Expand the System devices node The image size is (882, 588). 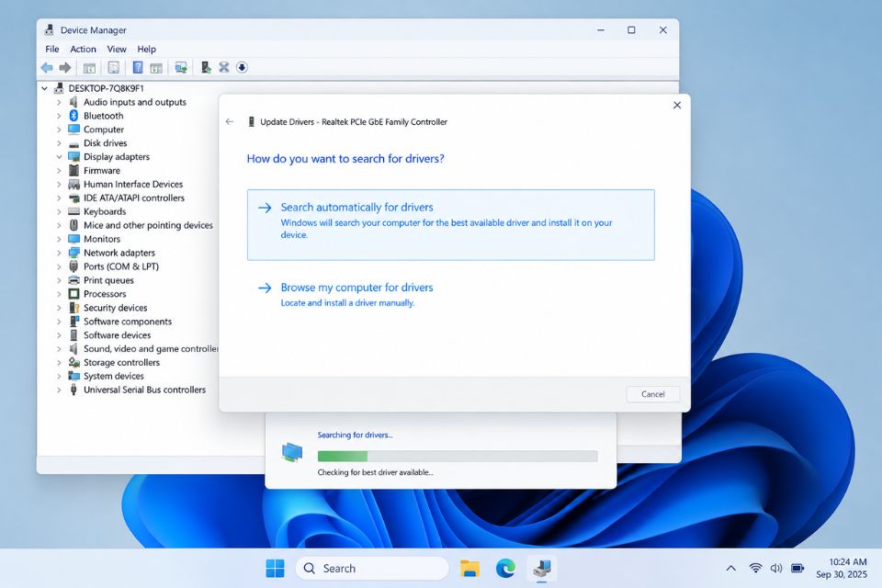point(59,376)
